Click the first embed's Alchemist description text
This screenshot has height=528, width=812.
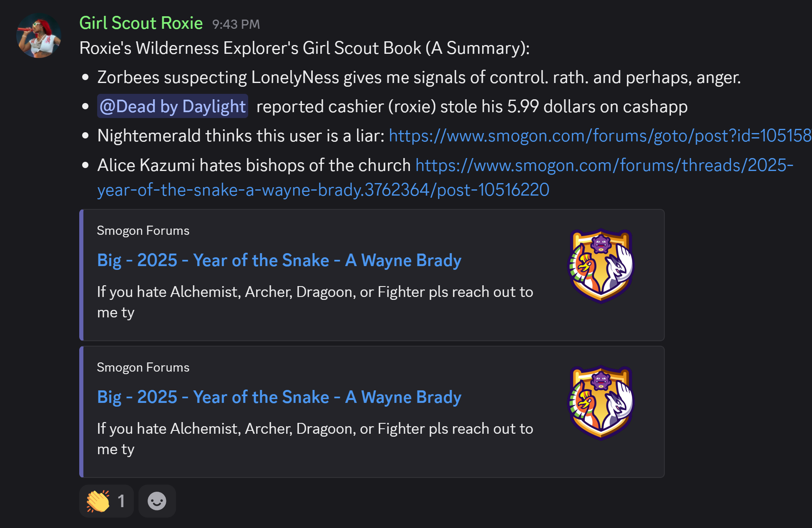(x=315, y=292)
